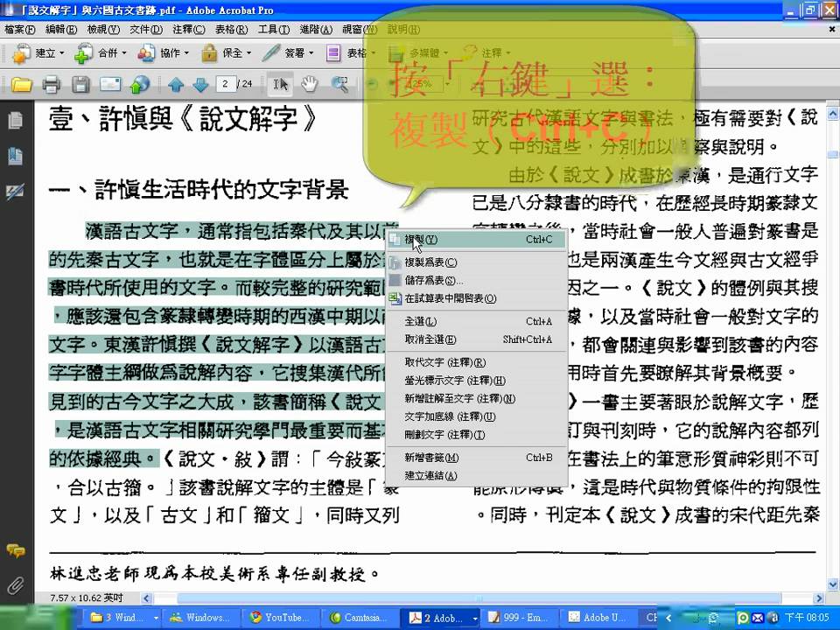840x630 pixels.
Task: Open the 協作 (Collaborate) toolbar button
Action: [163, 53]
